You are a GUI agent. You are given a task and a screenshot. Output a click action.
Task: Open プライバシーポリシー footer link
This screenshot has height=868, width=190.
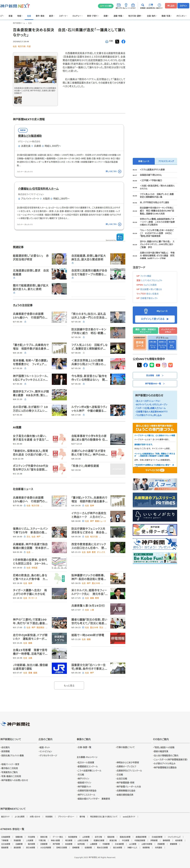pos(66,817)
